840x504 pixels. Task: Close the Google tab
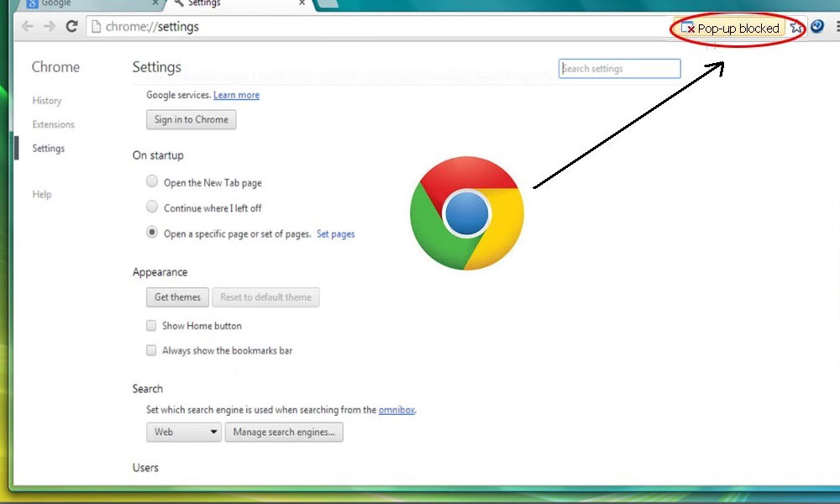[x=155, y=3]
